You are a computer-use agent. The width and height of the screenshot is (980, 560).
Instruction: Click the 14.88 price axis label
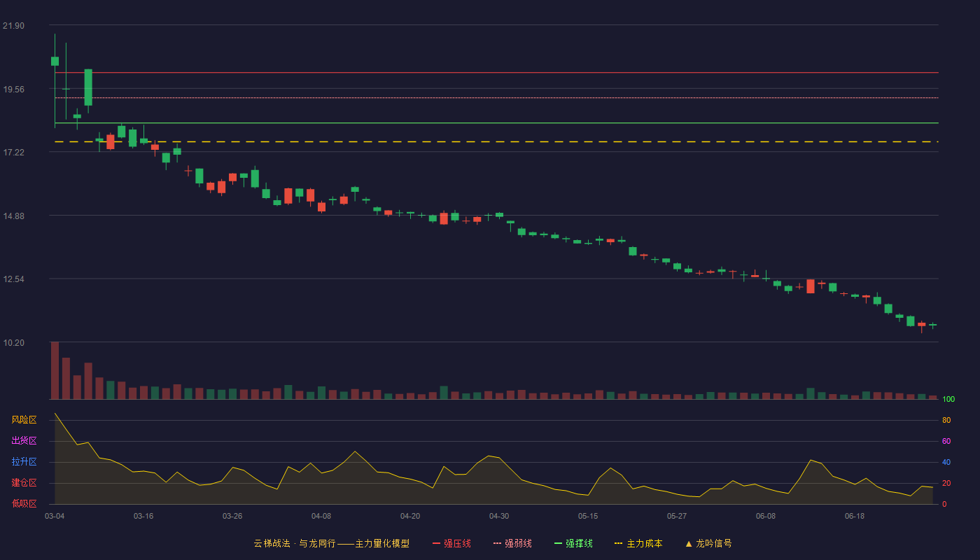pyautogui.click(x=13, y=216)
